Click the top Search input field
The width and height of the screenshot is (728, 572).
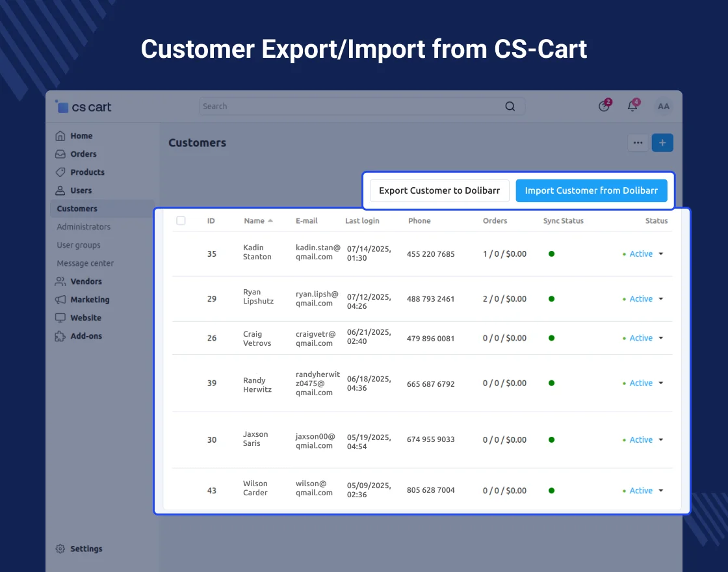coord(351,107)
